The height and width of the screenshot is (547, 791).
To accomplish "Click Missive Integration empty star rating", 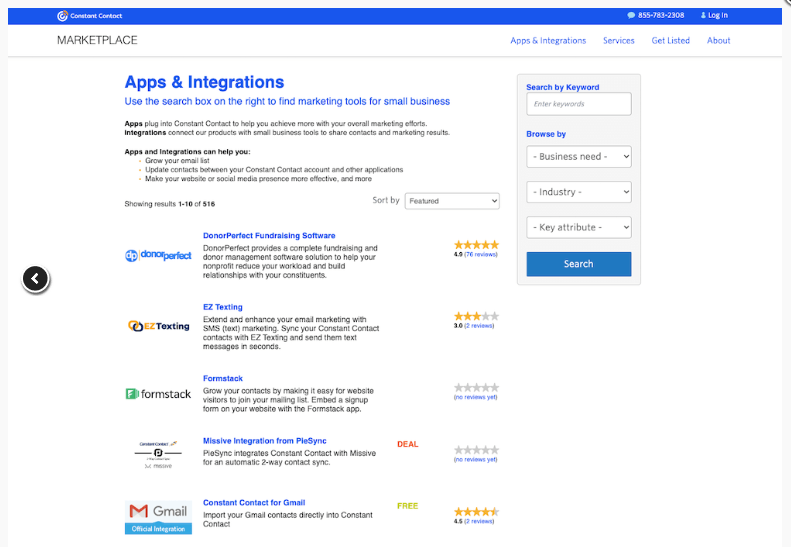I will (476, 450).
